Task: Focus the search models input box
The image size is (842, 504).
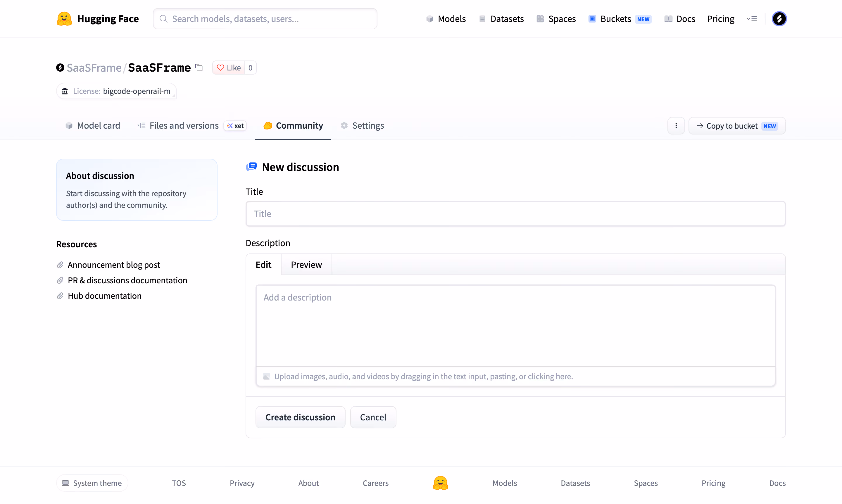Action: (x=265, y=19)
